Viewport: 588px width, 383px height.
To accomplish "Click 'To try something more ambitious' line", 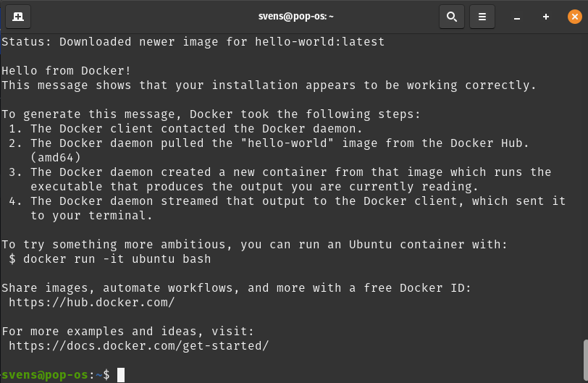I will 254,244.
